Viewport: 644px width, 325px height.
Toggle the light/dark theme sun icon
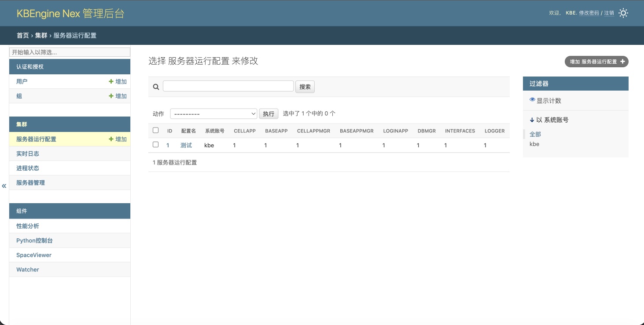click(623, 13)
